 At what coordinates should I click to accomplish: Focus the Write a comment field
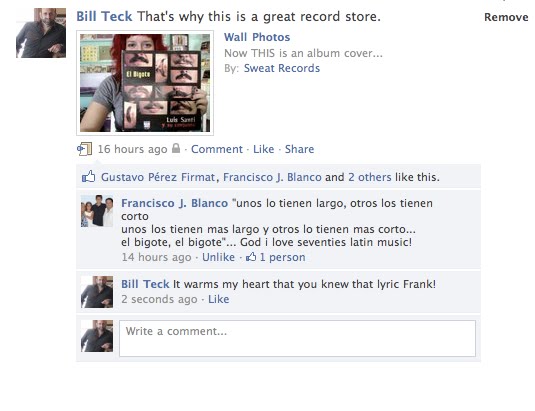(297, 338)
